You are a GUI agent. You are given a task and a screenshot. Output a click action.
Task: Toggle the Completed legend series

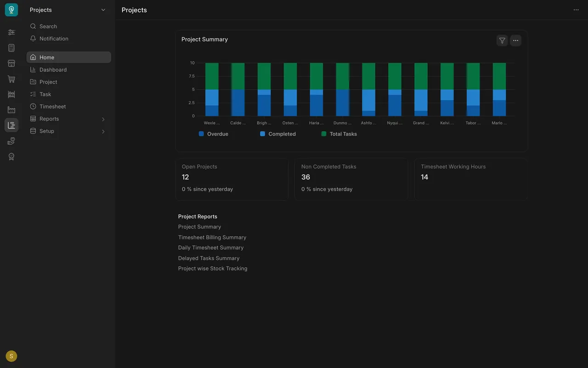pyautogui.click(x=278, y=134)
